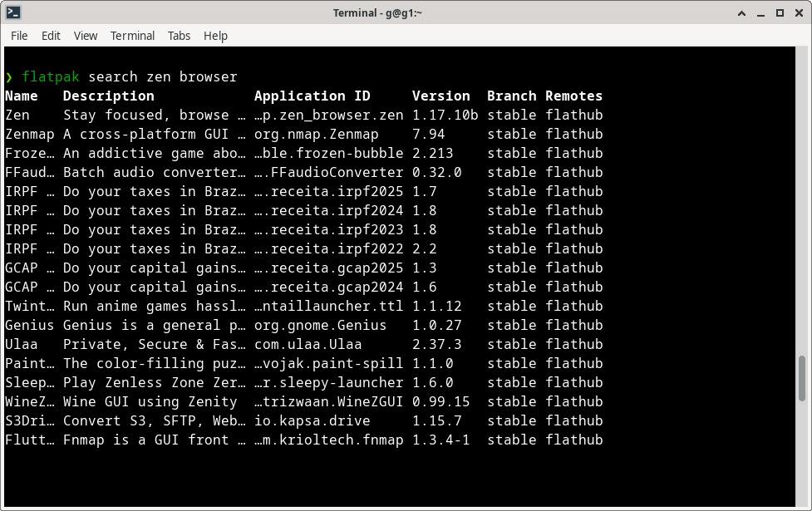Viewport: 812px width, 511px height.
Task: Click '…p.zen_browser.zen' application ID
Action: tap(329, 115)
